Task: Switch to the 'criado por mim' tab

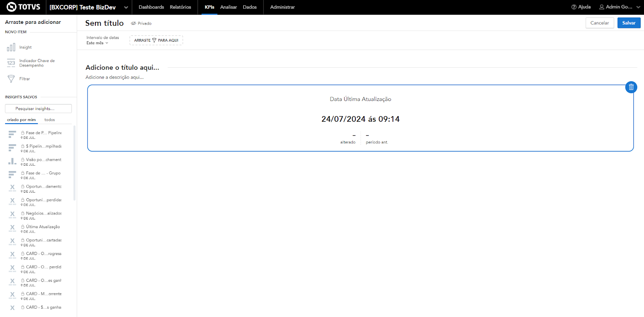Action: click(x=21, y=120)
